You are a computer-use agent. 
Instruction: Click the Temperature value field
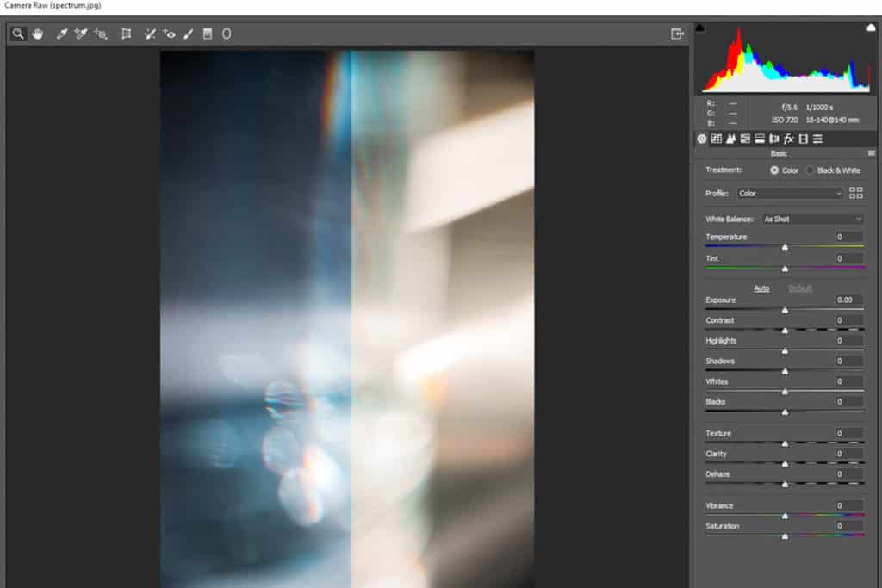pos(848,237)
